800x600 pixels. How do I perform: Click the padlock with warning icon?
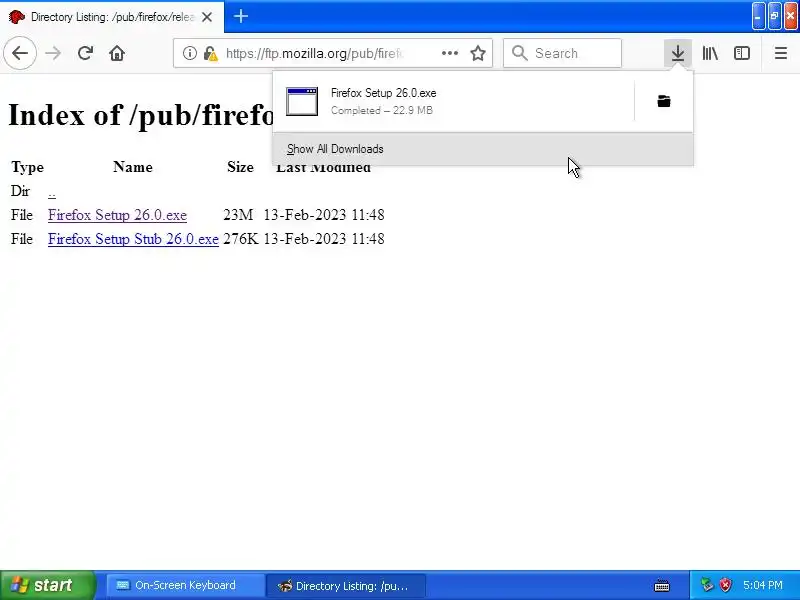tap(210, 53)
